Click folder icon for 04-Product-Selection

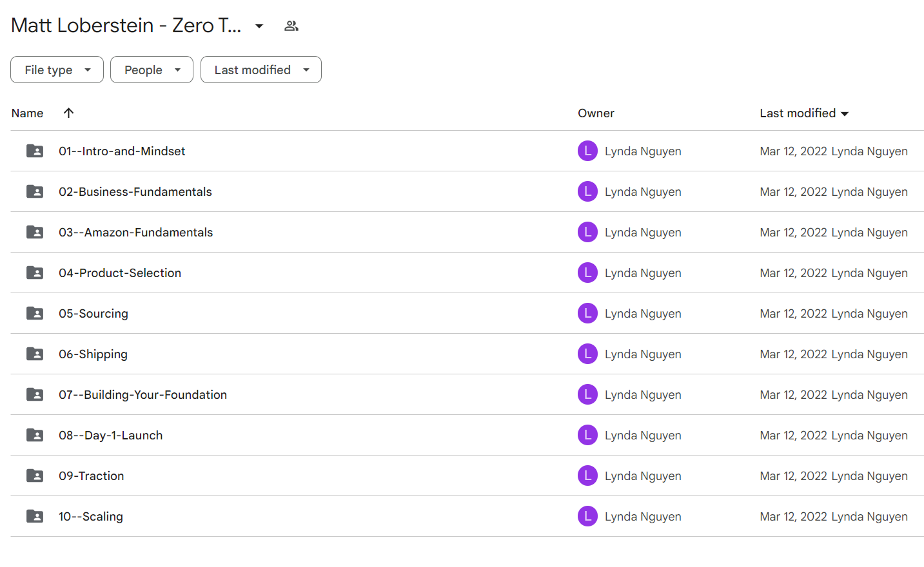35,273
